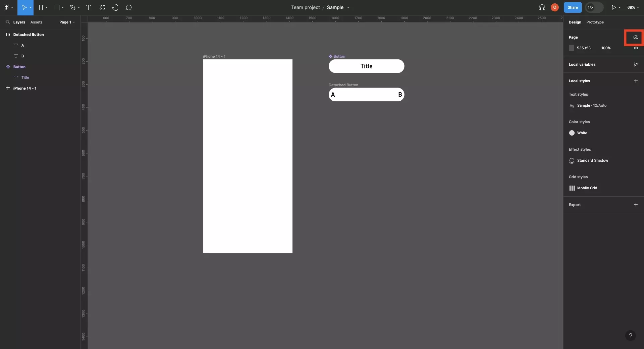
Task: Start an audio conversation with headphones icon
Action: 542,7
